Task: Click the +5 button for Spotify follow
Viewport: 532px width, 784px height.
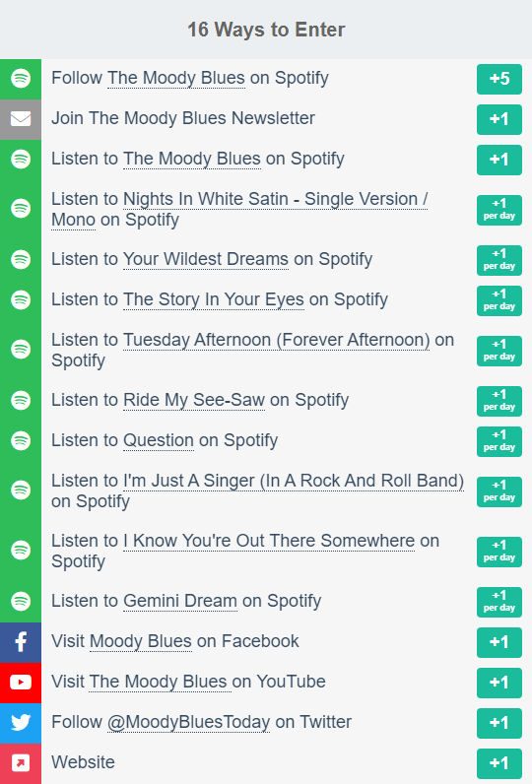Action: 499,79
